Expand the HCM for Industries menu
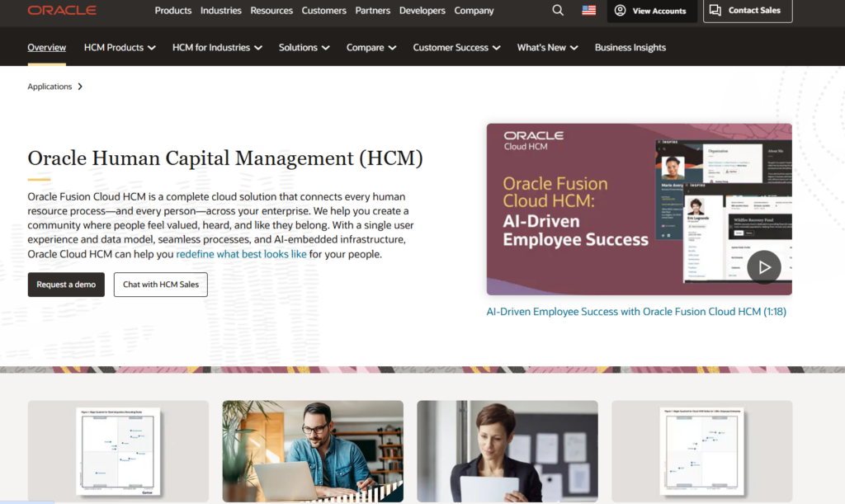845x504 pixels. tap(217, 48)
